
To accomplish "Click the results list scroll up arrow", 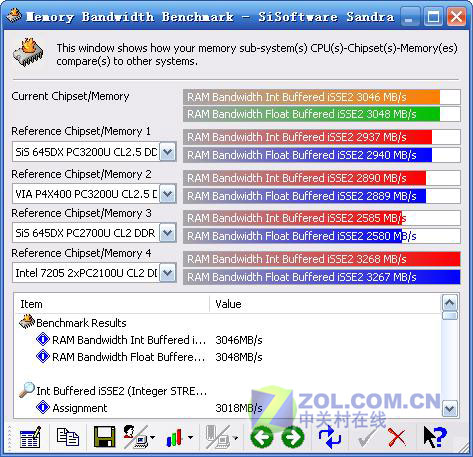I will tap(450, 303).
